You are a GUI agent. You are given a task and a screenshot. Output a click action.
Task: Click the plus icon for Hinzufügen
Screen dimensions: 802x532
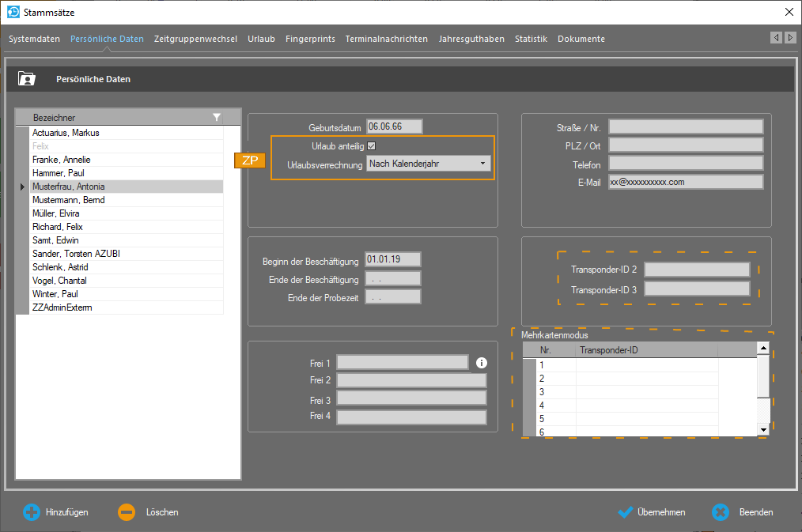pos(31,512)
